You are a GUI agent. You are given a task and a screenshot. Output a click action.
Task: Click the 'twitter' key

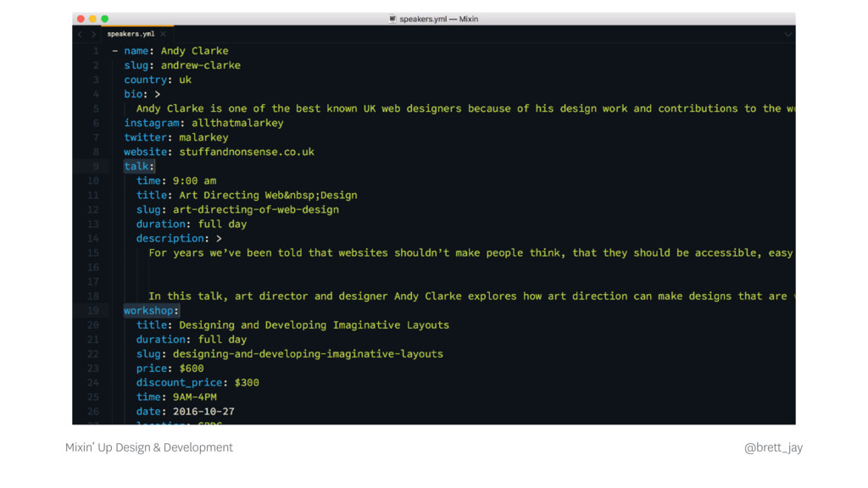[146, 137]
